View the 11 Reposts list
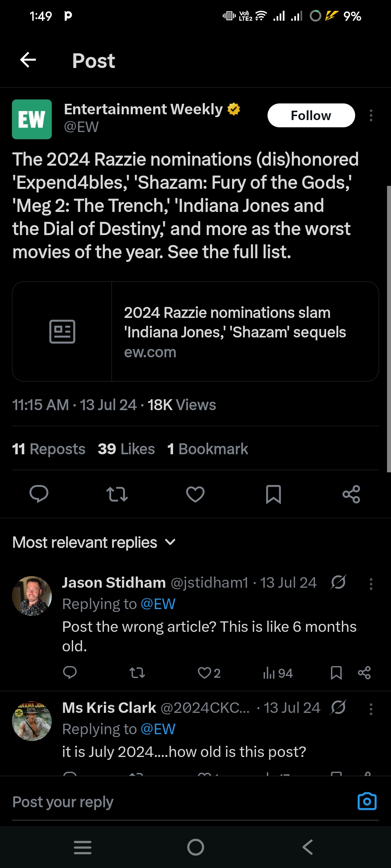The width and height of the screenshot is (391, 868). [x=49, y=449]
